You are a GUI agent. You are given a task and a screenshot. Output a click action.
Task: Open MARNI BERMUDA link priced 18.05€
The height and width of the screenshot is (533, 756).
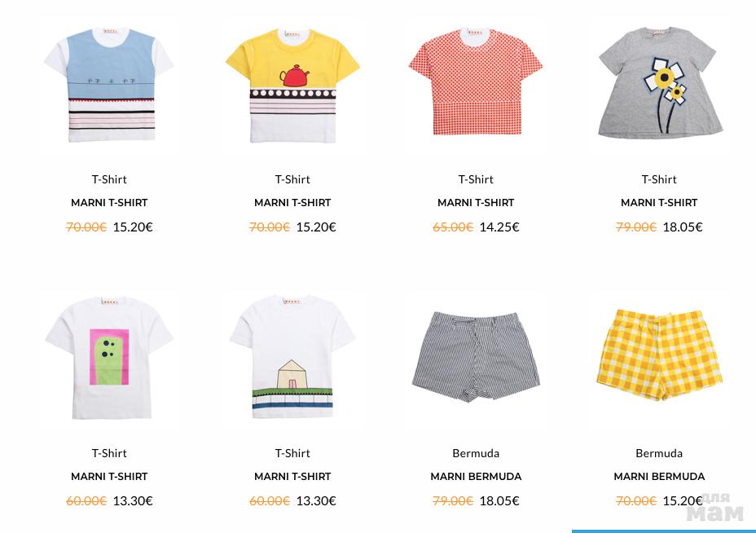476,477
